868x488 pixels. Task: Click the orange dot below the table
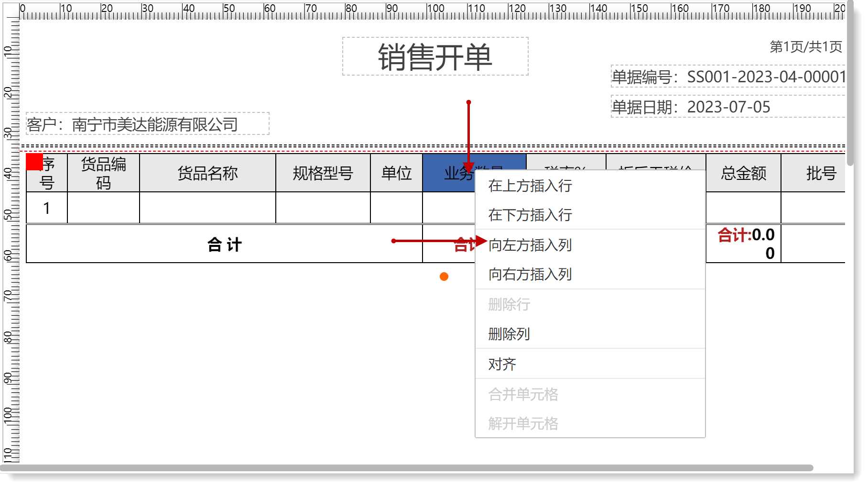[444, 277]
